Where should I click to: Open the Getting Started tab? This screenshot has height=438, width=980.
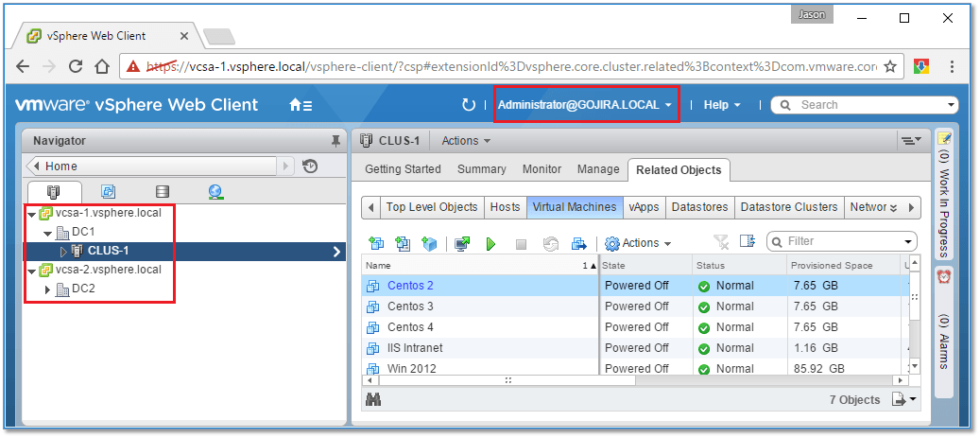coord(403,169)
